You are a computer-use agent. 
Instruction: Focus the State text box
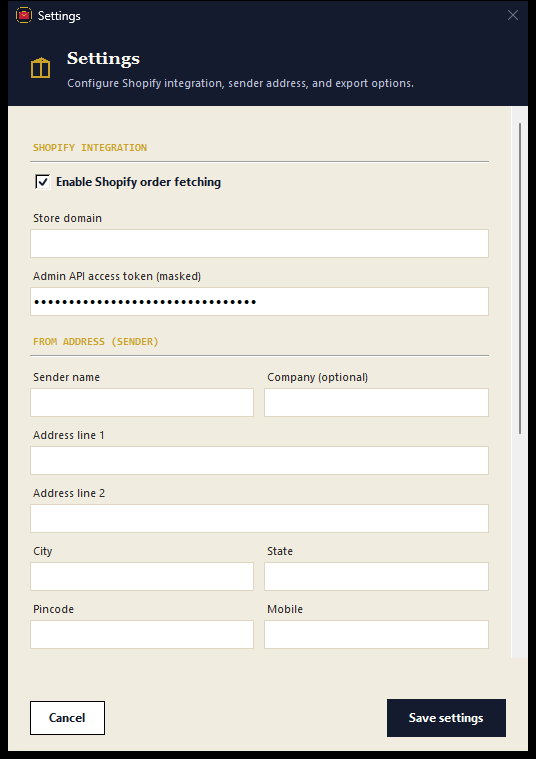click(376, 577)
